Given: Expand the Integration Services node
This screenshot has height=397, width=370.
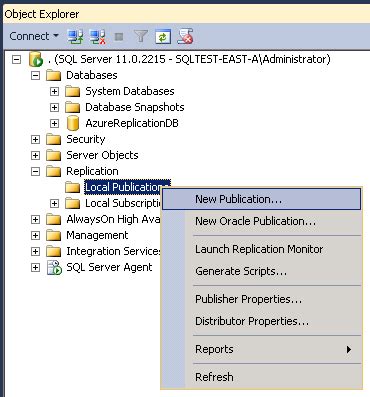Looking at the screenshot, I should 35,251.
